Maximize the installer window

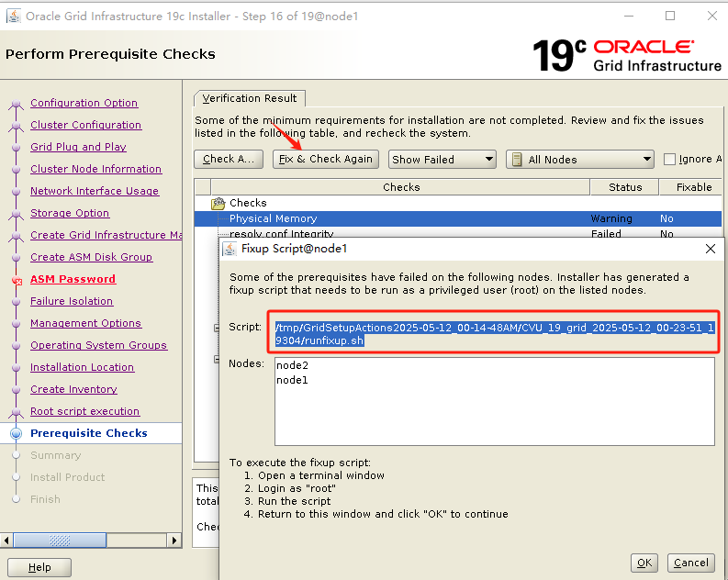tap(670, 16)
